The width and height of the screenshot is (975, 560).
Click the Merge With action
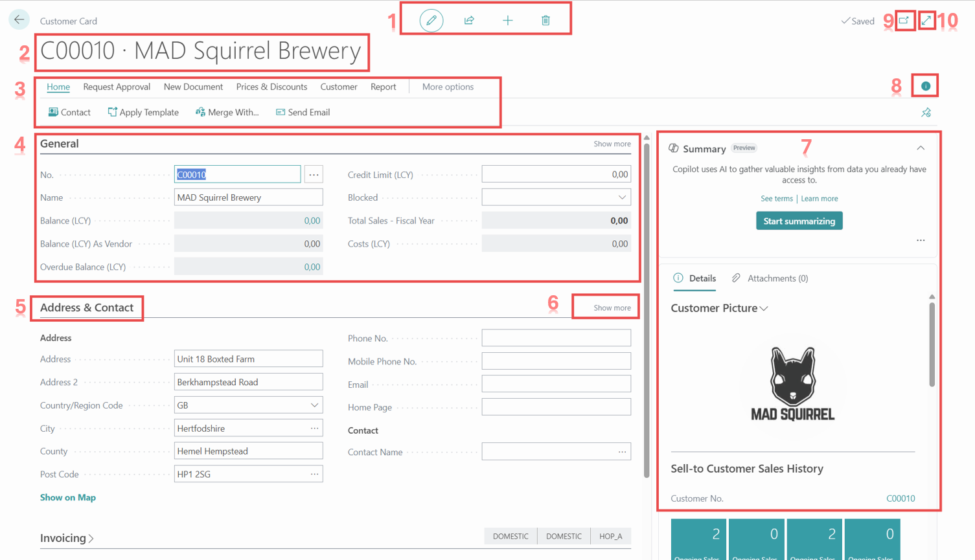[227, 112]
